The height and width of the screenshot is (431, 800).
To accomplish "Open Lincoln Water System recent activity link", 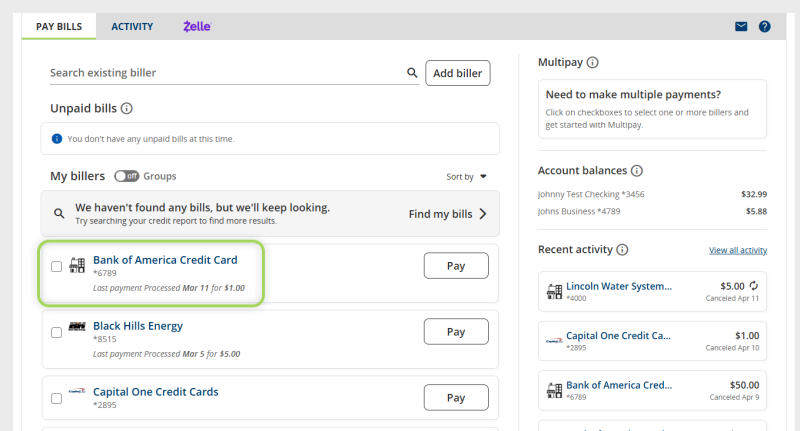I will pos(619,286).
